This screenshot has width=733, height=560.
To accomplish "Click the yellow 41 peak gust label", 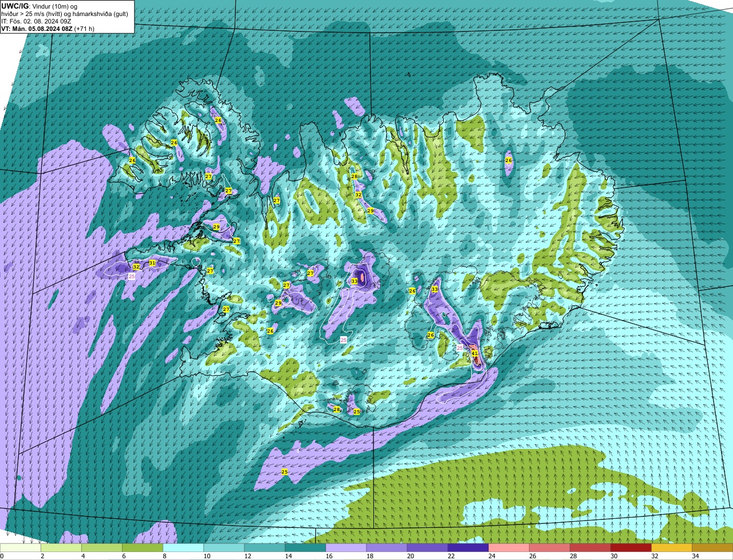I will [475, 353].
